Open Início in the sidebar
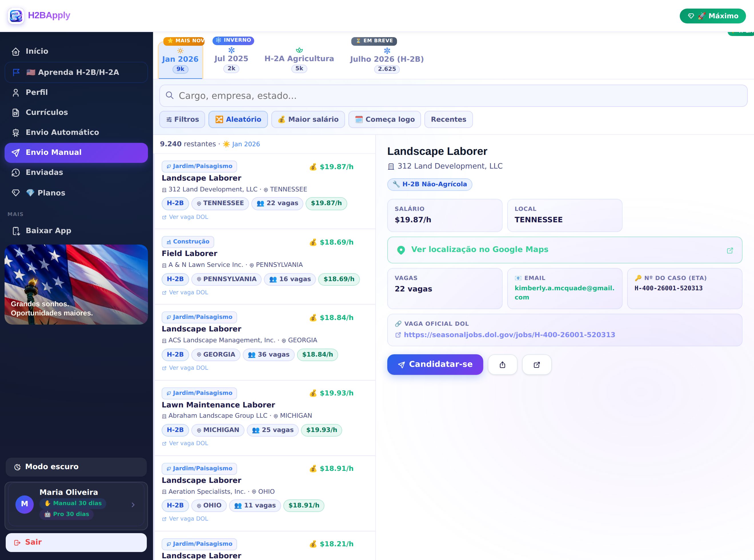 76,51
